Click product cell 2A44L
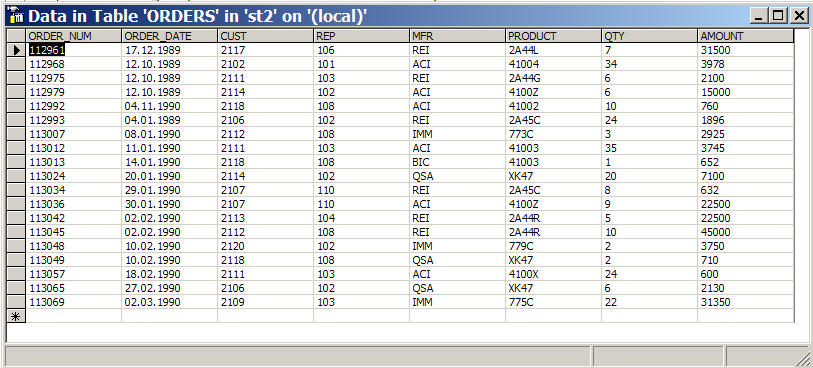The image size is (813, 368). click(553, 50)
